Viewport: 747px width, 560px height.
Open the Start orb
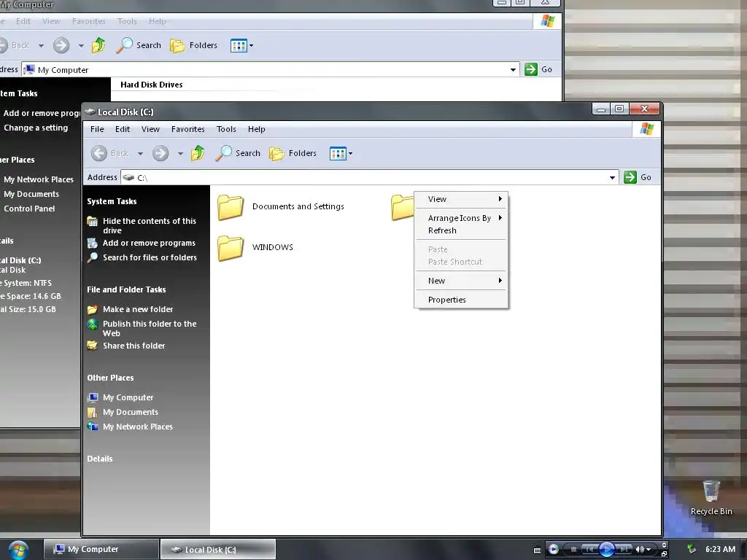pos(18,550)
